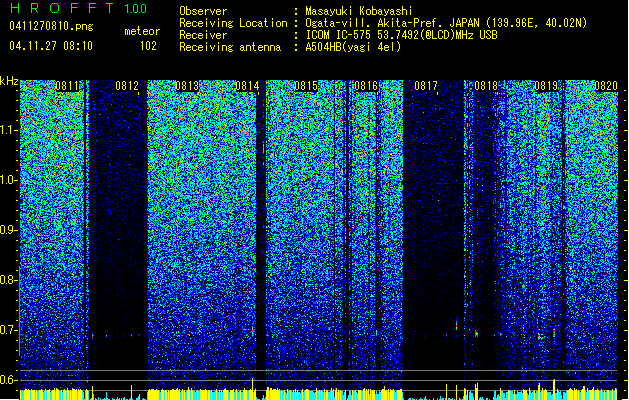Select the filename 0411270810.png
This screenshot has height=400, width=629.
coord(51,26)
